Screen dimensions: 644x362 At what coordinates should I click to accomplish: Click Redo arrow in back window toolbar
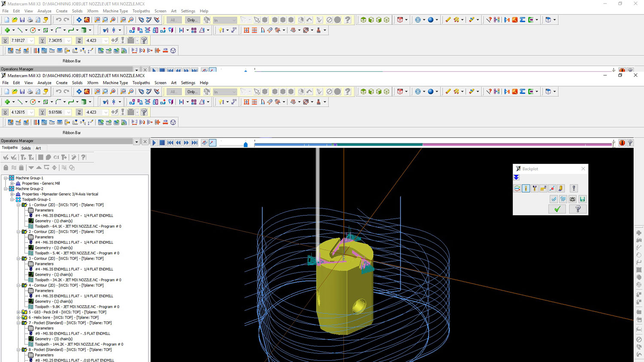pyautogui.click(x=67, y=20)
